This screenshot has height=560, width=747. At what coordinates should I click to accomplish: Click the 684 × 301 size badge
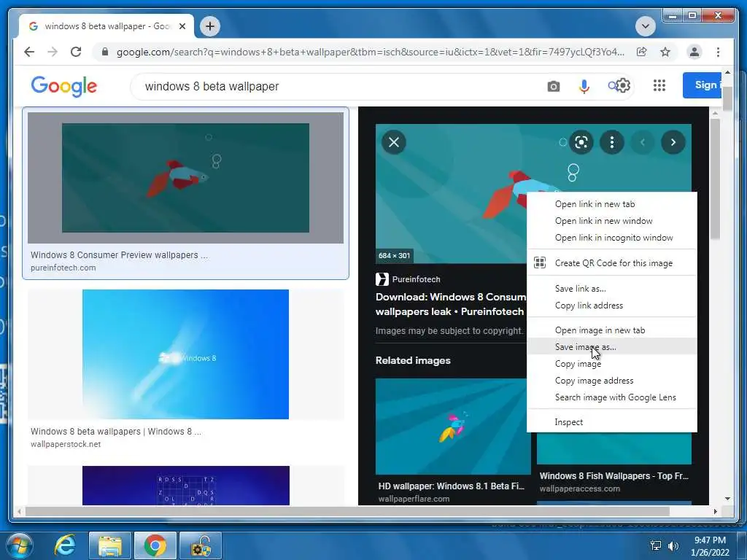(394, 256)
